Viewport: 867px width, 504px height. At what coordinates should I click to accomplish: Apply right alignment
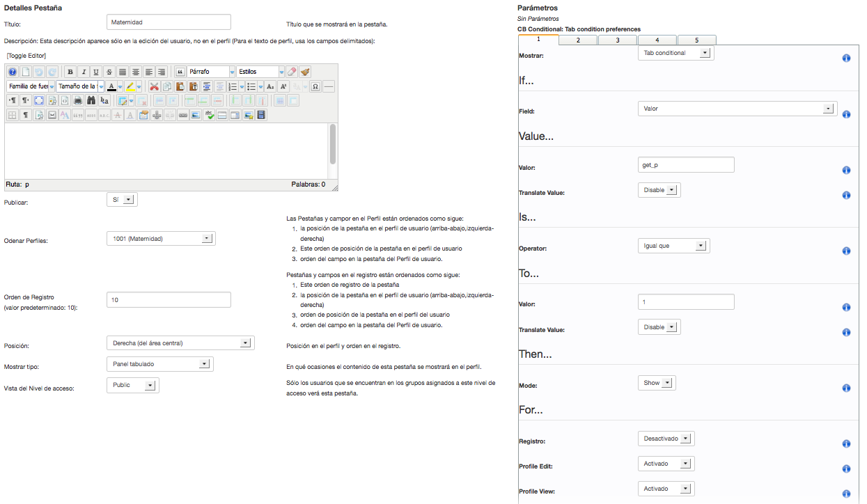[162, 72]
